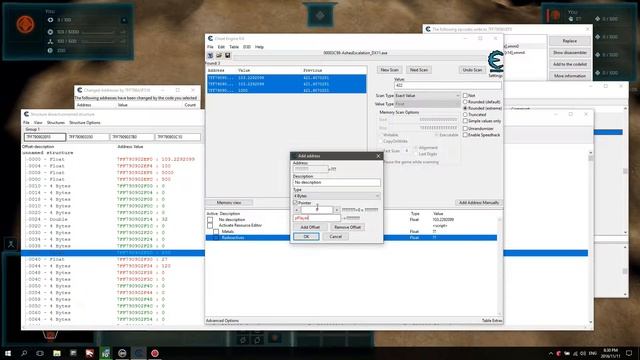
Task: Select the Radioactives row in address list
Action: (x=351, y=238)
